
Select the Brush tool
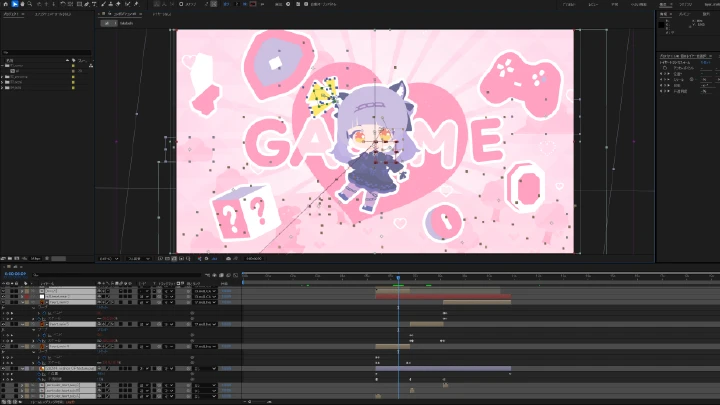(x=103, y=4)
